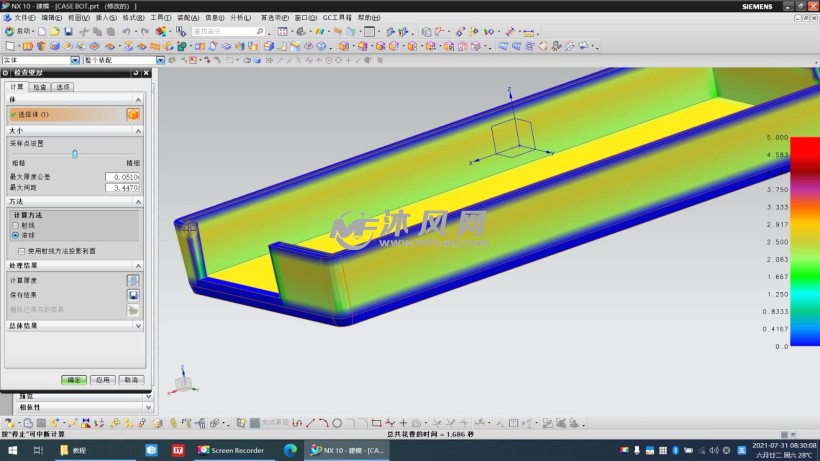
Task: Click the 应用 button
Action: [102, 380]
